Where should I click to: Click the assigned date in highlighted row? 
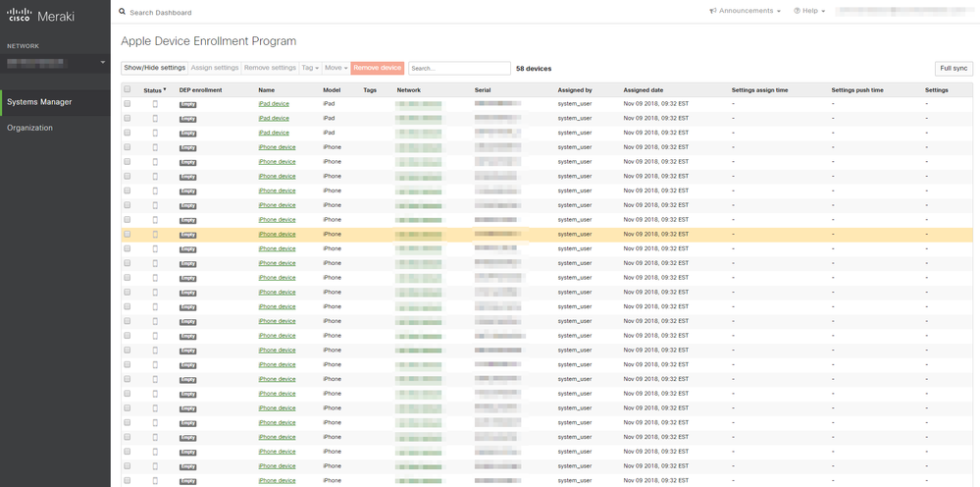pyautogui.click(x=655, y=235)
